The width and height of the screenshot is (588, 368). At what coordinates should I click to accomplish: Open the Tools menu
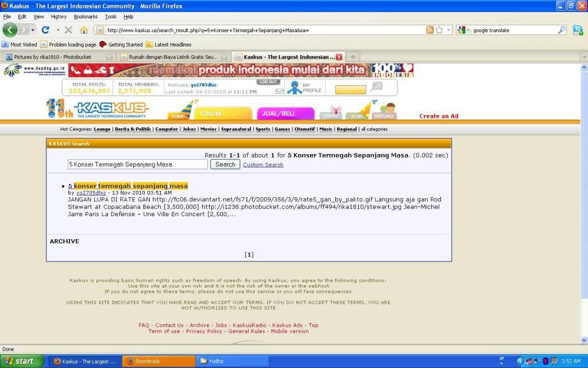click(111, 17)
